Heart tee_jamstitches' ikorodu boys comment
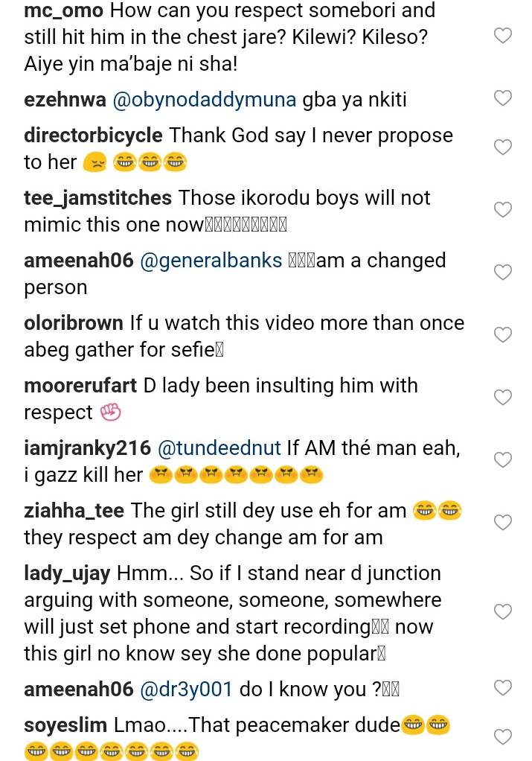The height and width of the screenshot is (761, 532). tap(503, 210)
